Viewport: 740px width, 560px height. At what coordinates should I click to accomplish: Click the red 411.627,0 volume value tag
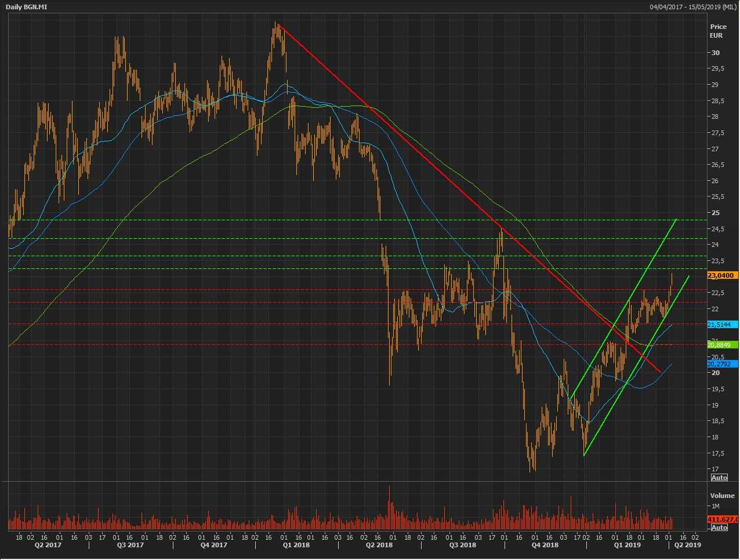(x=722, y=519)
